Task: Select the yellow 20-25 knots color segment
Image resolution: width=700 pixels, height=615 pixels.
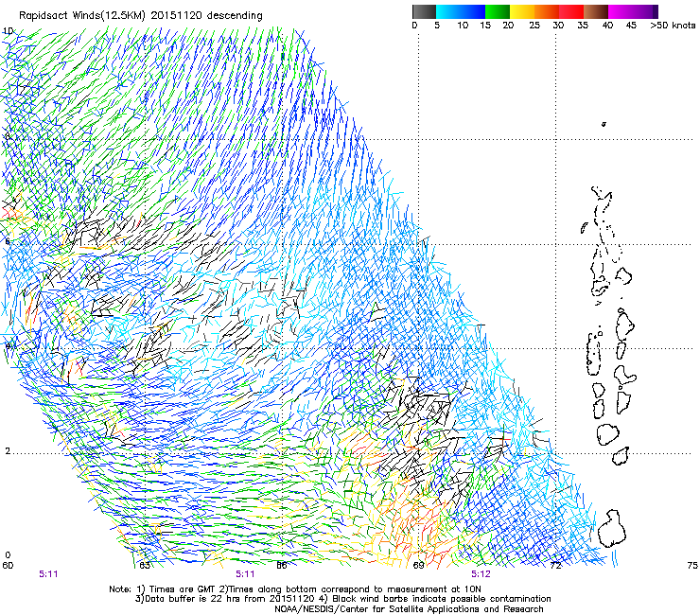Action: [x=522, y=11]
